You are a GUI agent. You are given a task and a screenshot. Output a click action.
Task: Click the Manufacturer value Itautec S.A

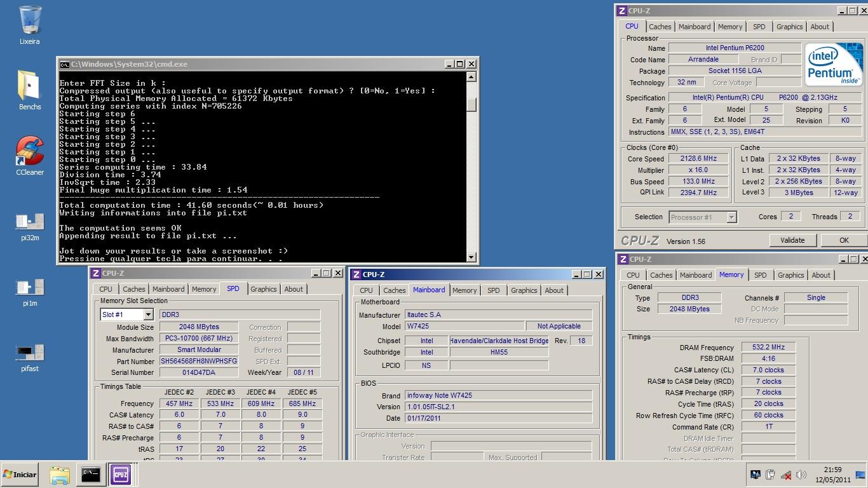point(498,315)
